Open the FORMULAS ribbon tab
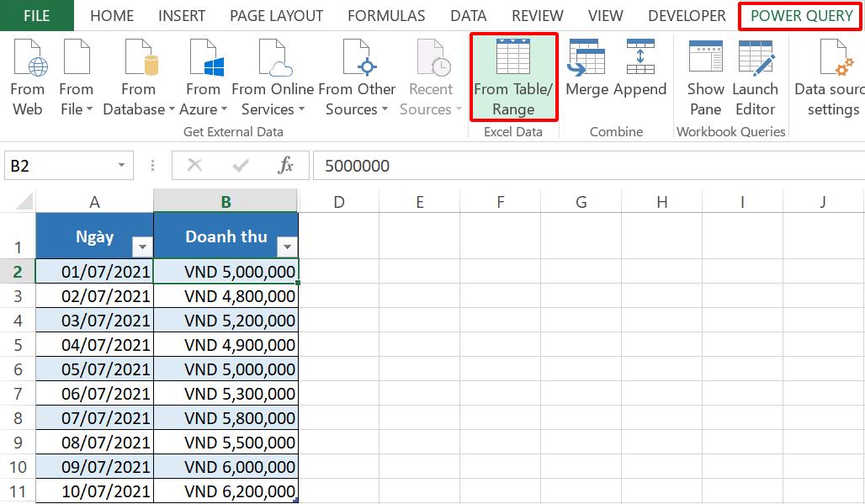Viewport: 865px width, 504px height. click(x=385, y=15)
